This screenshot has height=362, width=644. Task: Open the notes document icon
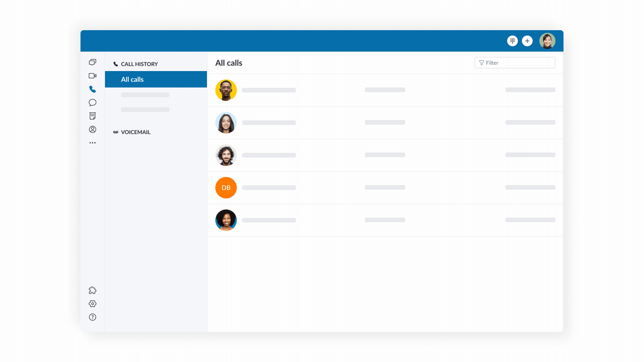tap(93, 116)
